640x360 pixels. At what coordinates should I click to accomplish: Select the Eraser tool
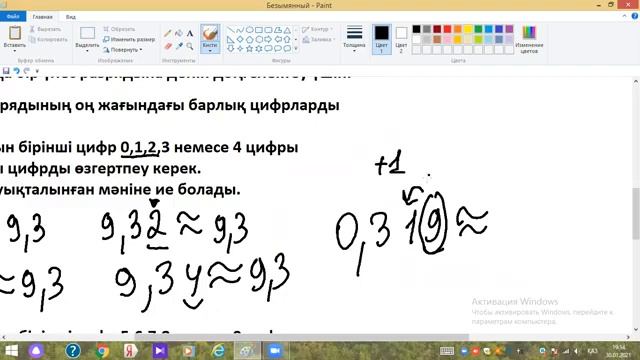click(x=168, y=46)
